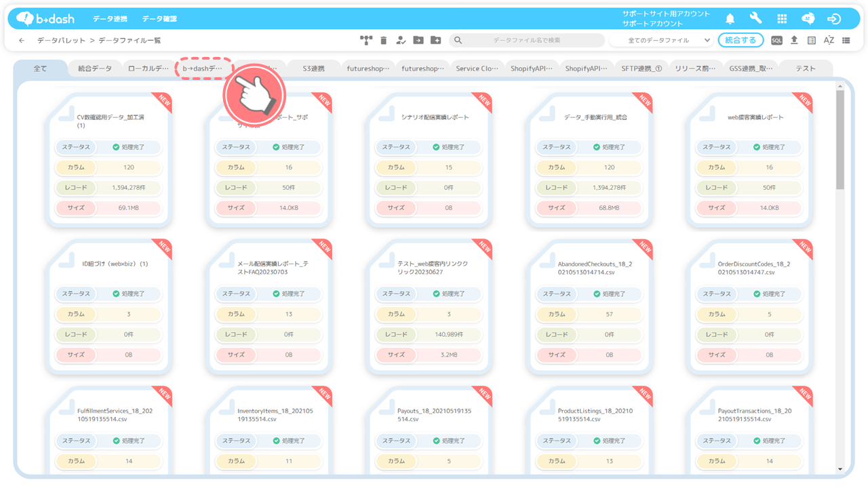This screenshot has height=488, width=868.
Task: Click the add new folder icon
Action: click(x=436, y=41)
